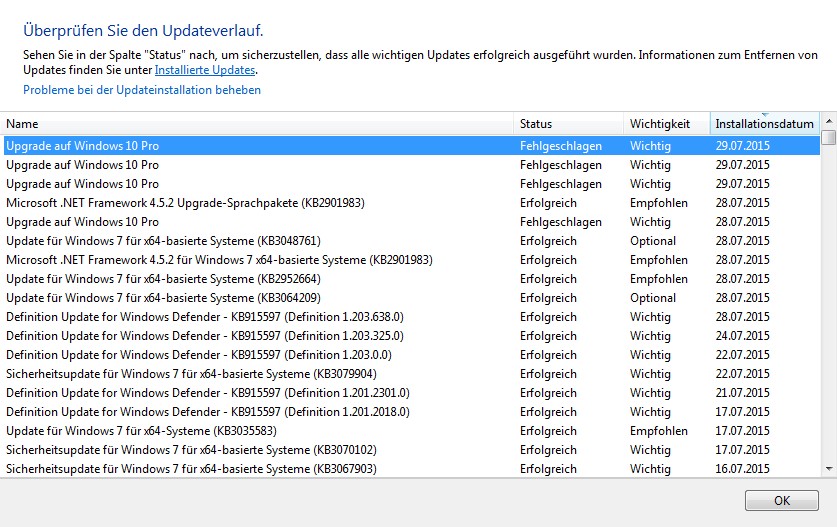Click the 16.07.2015 installation date cell
This screenshot has height=527, width=837.
pyautogui.click(x=743, y=469)
